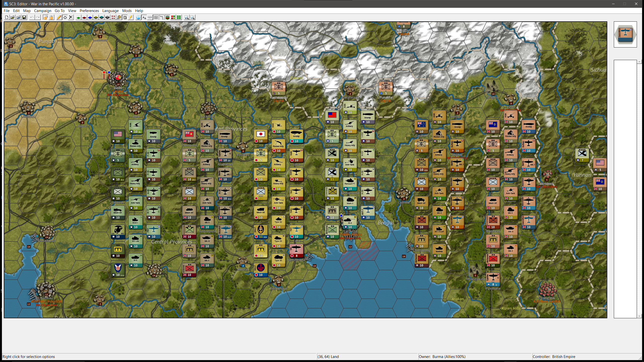Open the Preferences menu
644x362 pixels.
tap(89, 11)
